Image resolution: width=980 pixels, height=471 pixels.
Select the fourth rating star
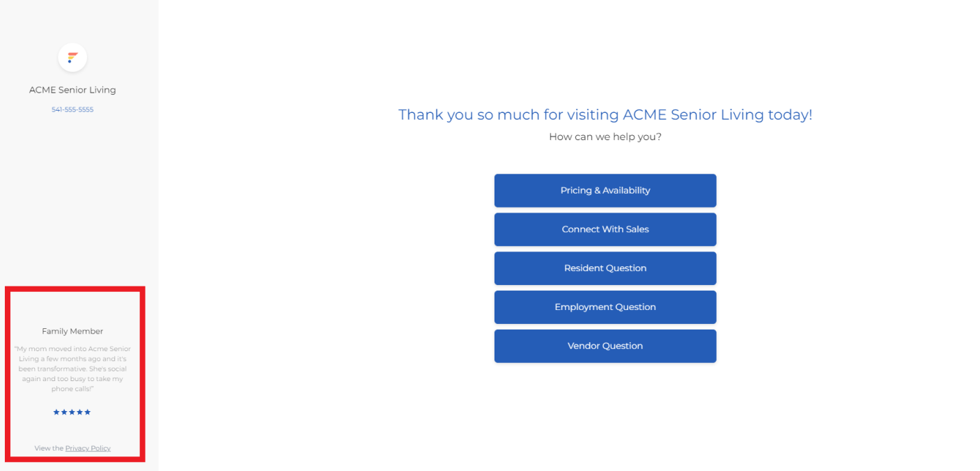pyautogui.click(x=79, y=412)
